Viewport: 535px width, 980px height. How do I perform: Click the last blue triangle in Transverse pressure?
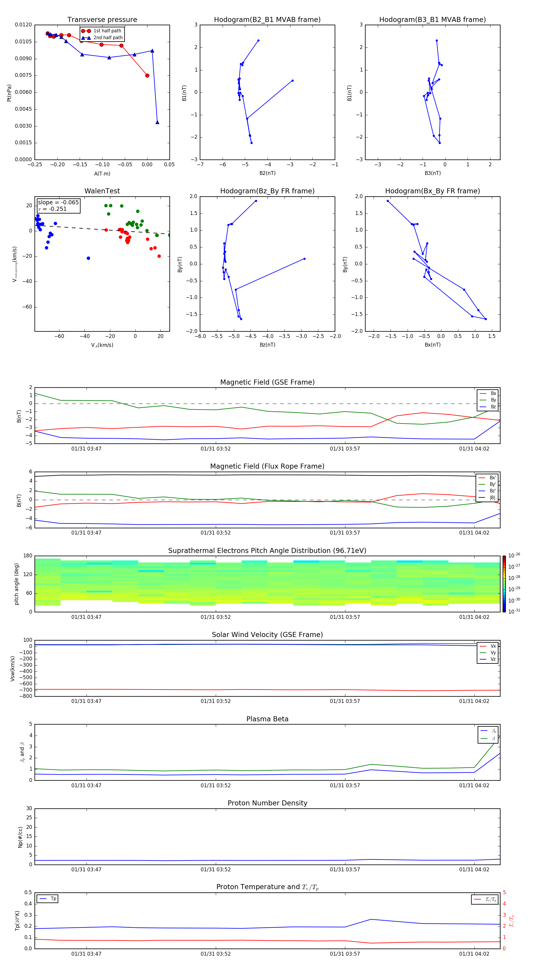[x=157, y=122]
